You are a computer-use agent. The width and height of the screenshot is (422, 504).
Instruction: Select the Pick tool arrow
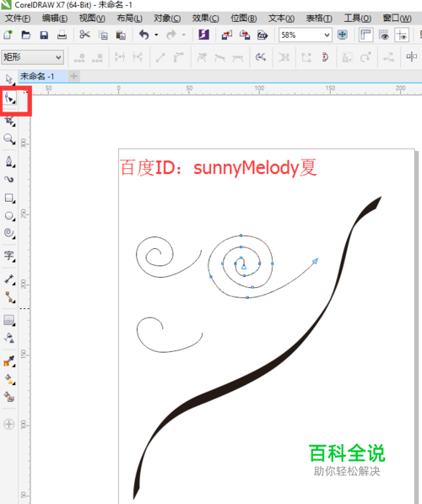tap(9, 79)
